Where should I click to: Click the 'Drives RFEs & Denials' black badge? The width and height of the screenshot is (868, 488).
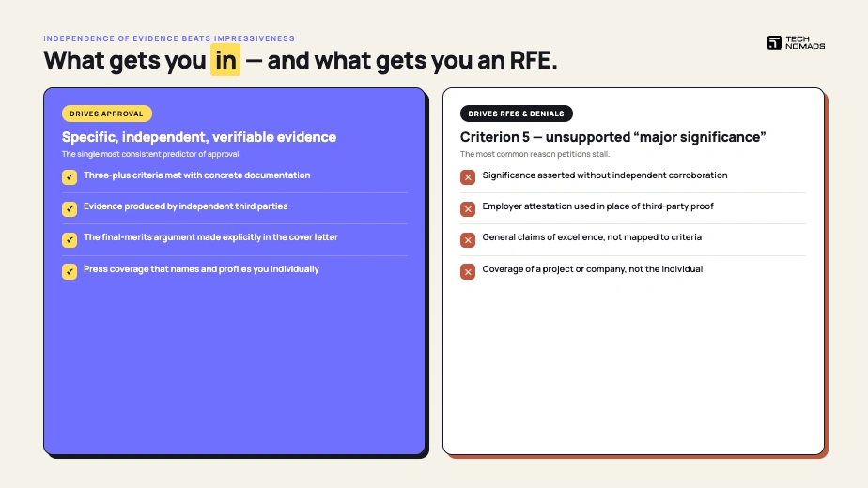pyautogui.click(x=516, y=114)
